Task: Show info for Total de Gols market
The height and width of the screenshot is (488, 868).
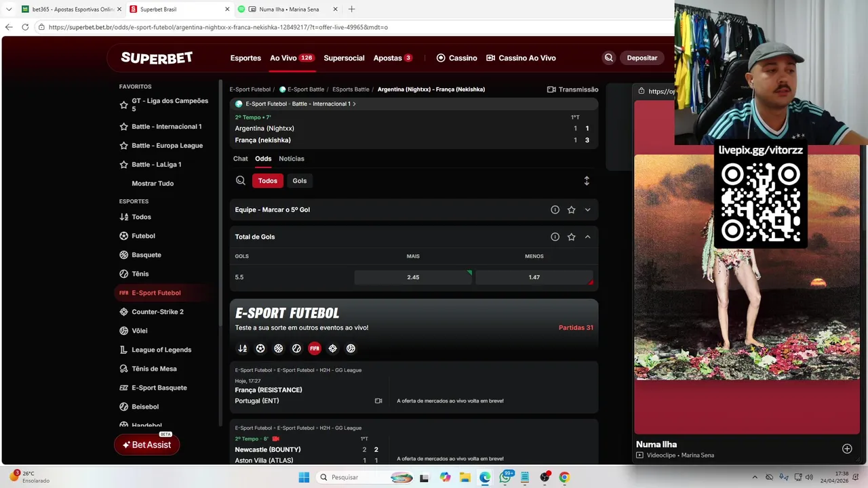Action: point(555,237)
